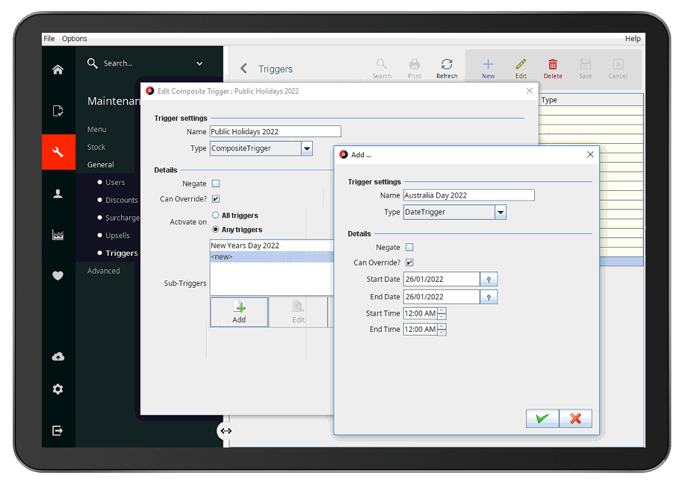The width and height of the screenshot is (688, 490).
Task: Open the cloud sync sidebar icon
Action: pos(57,357)
